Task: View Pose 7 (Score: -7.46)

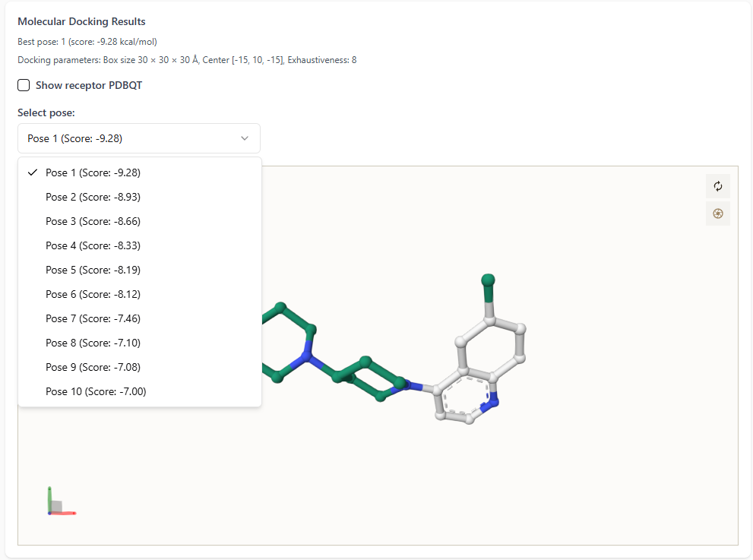Action: 93,318
